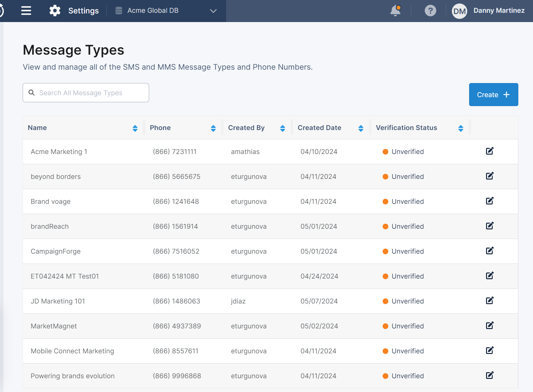Click phone number (866) 5181080
The width and height of the screenshot is (533, 392).
(x=176, y=276)
